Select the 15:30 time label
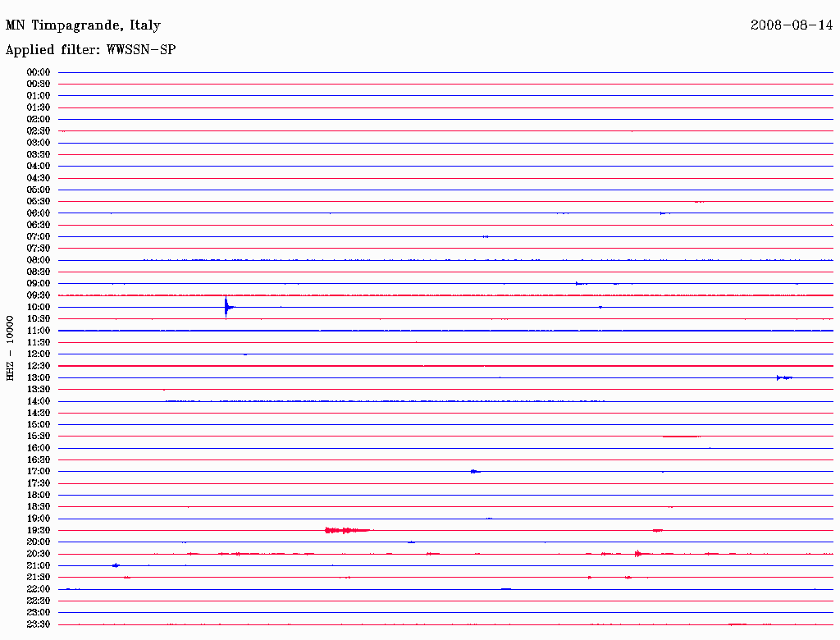Viewport: 840px width, 640px height. (39, 437)
